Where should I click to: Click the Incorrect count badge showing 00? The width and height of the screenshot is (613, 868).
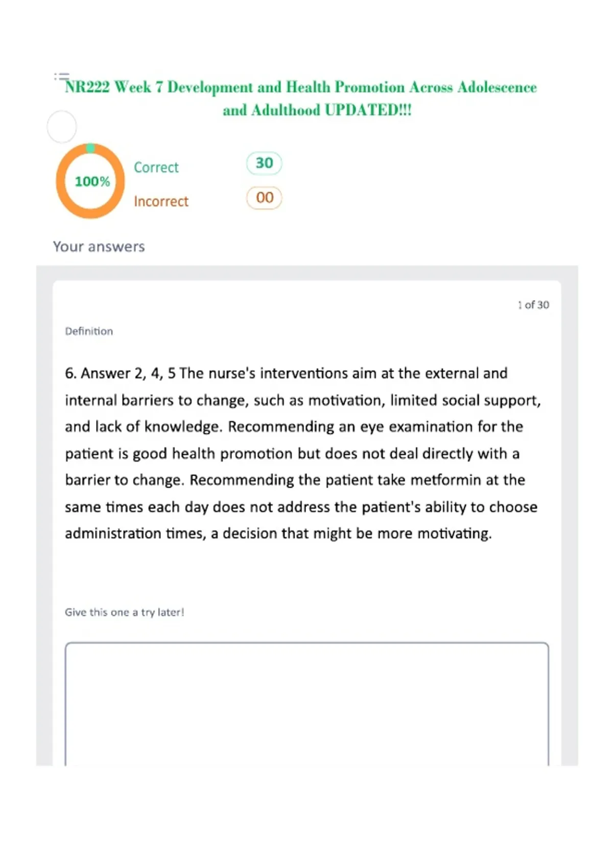[x=264, y=198]
